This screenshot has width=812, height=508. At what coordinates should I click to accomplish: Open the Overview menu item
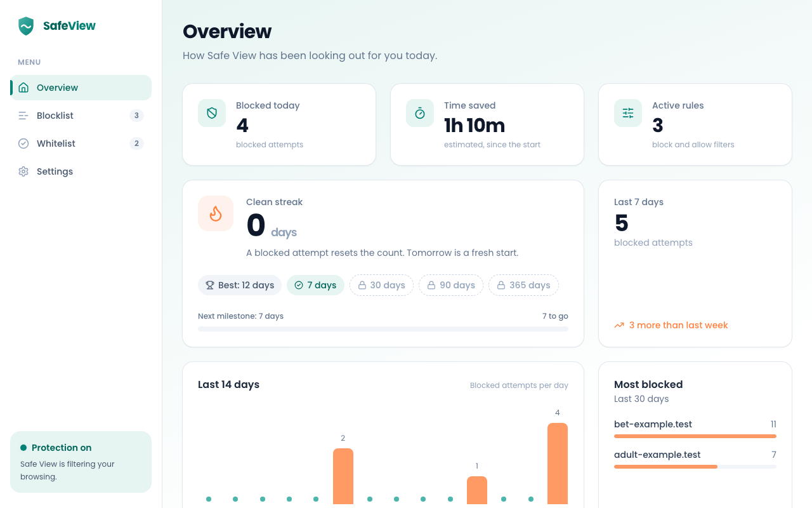(81, 88)
